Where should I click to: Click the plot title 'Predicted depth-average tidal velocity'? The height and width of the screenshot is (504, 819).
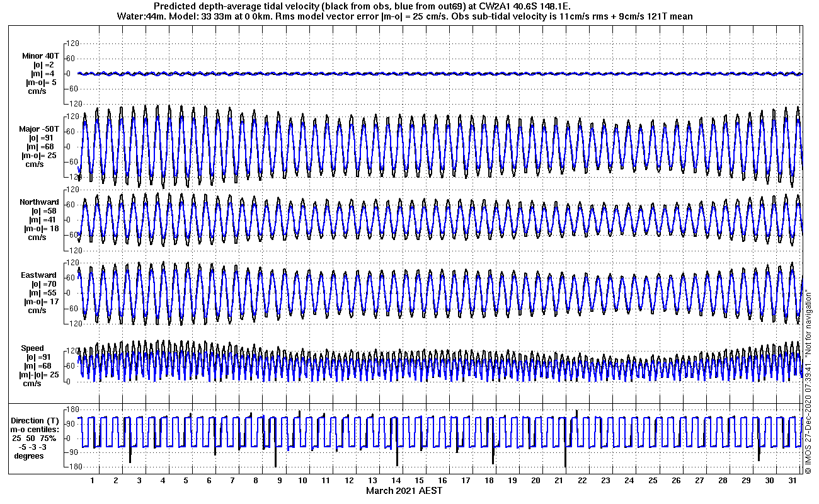236,7
